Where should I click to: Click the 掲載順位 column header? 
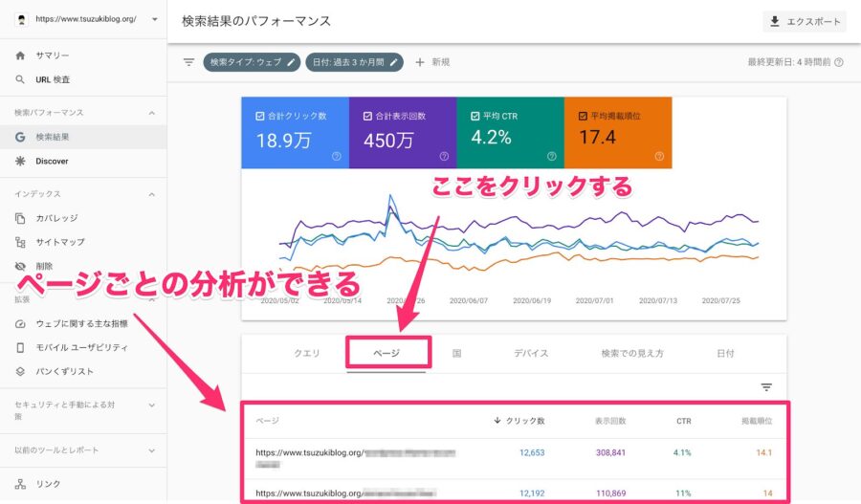click(757, 421)
